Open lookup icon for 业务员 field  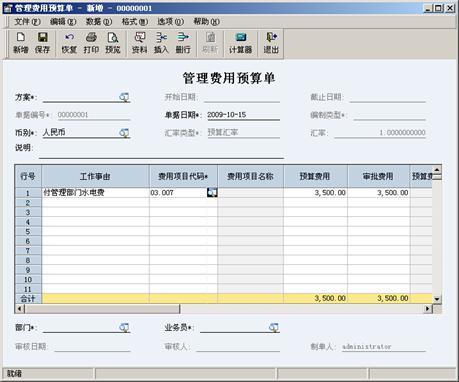coord(274,327)
